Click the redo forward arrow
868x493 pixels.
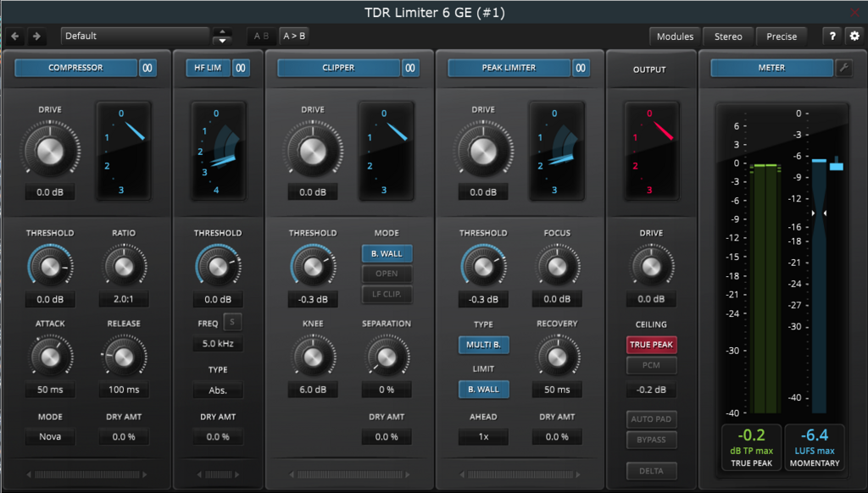click(36, 36)
